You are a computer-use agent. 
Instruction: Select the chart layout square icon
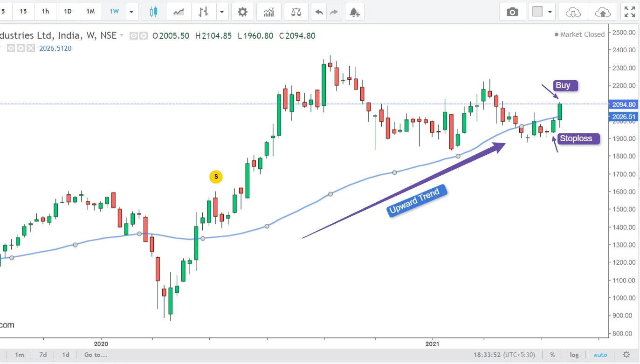pos(537,12)
